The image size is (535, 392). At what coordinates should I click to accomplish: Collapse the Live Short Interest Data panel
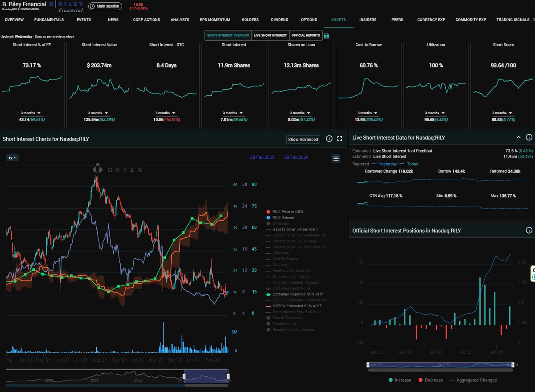[518, 137]
